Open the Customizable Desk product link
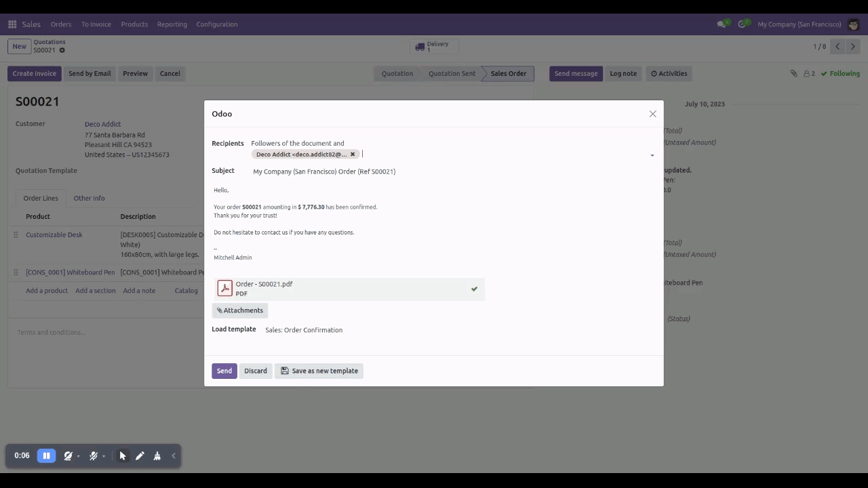This screenshot has width=868, height=488. [x=54, y=235]
